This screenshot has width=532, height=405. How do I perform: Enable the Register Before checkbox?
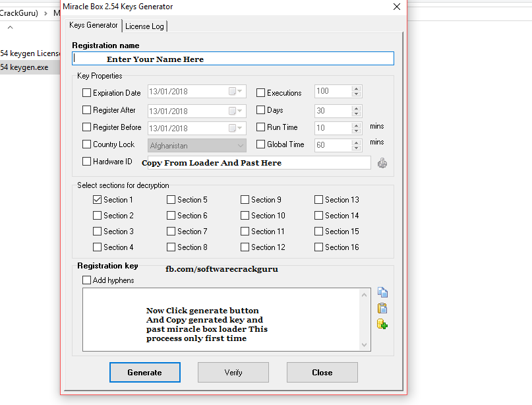pos(87,127)
